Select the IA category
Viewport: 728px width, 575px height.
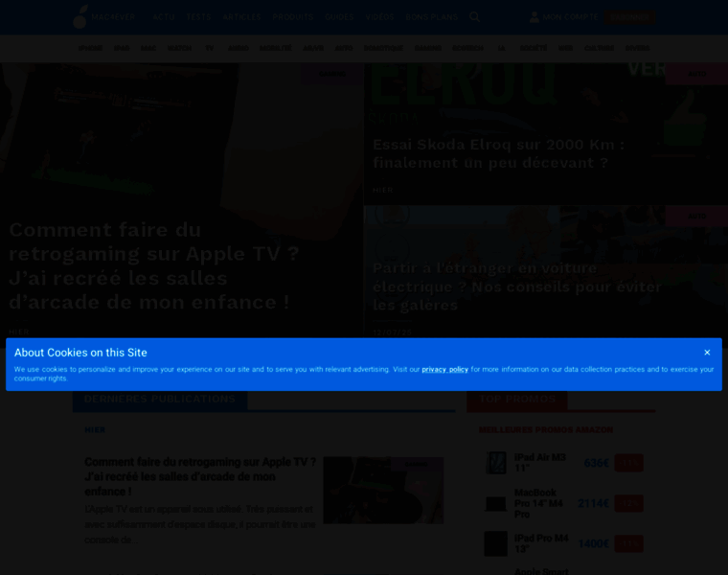click(x=501, y=48)
